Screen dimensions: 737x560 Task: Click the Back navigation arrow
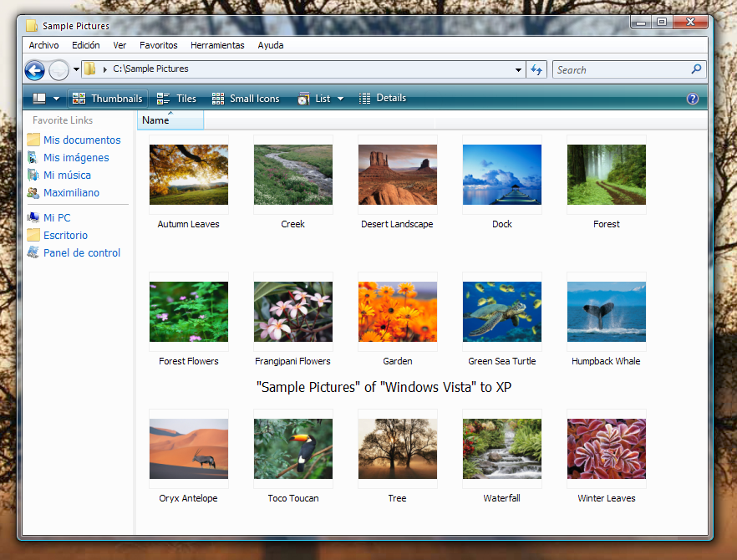tap(33, 69)
